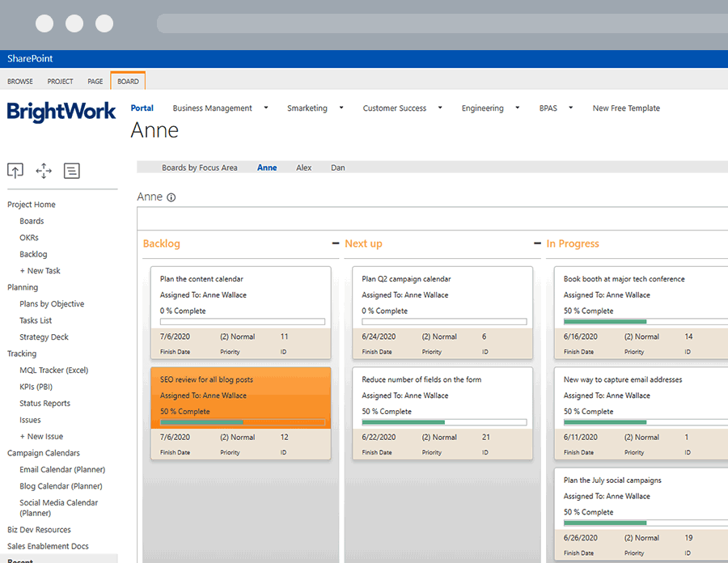Expand the Customer Success dropdown arrow
Viewport: 728px width, 563px height.
pos(440,108)
